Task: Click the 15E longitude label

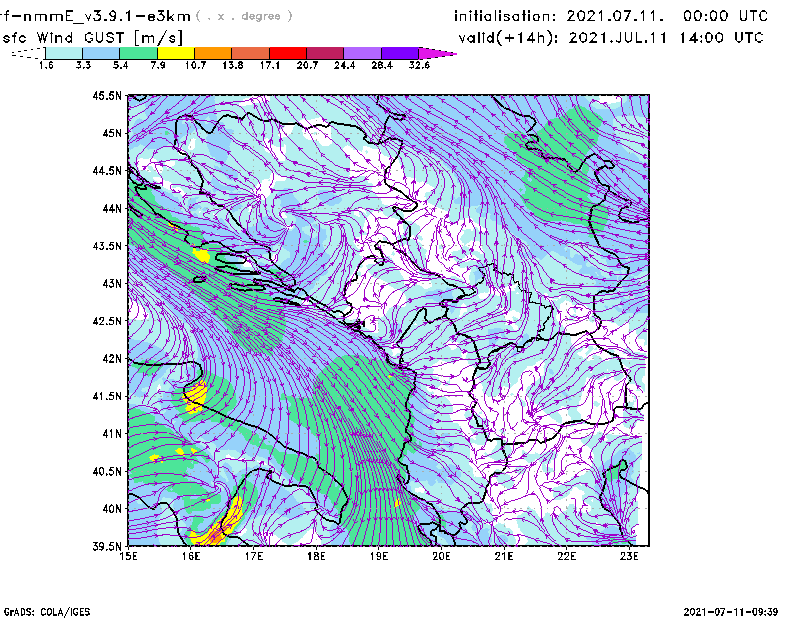Action: click(128, 556)
